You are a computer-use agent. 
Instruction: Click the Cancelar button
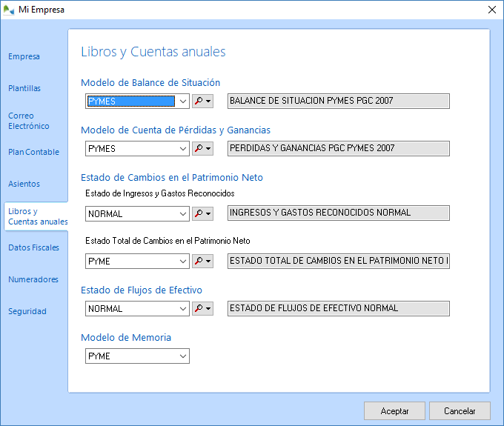(x=460, y=411)
